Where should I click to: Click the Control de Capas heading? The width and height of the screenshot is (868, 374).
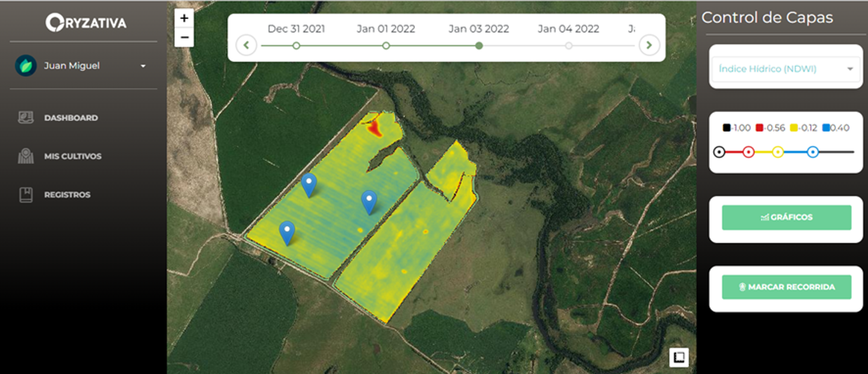(x=768, y=17)
